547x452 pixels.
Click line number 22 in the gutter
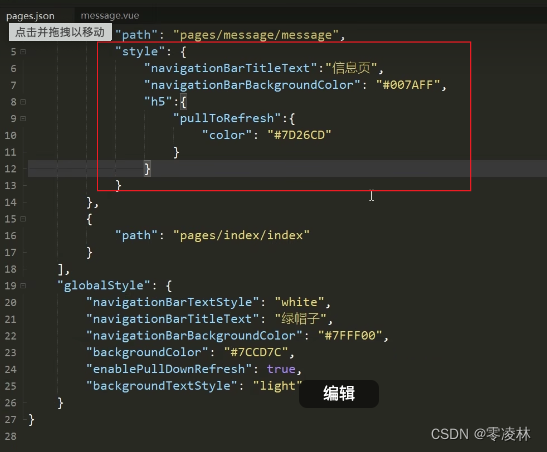10,336
